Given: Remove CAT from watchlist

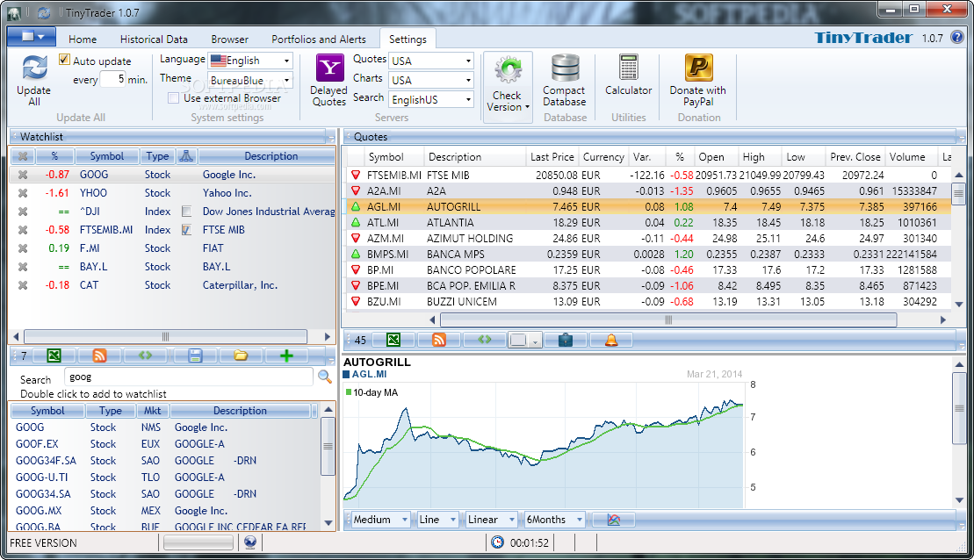Looking at the screenshot, I should (22, 285).
